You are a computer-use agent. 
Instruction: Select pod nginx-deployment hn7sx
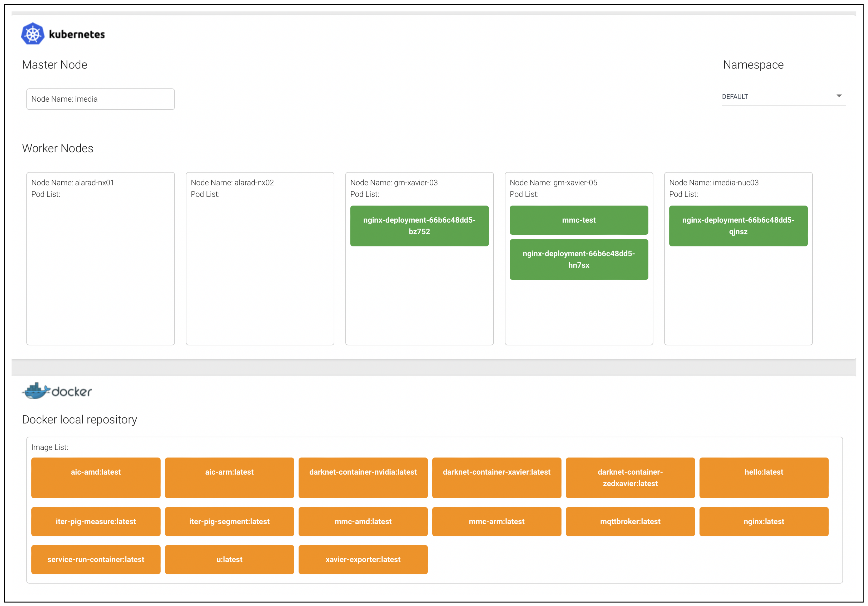578,259
